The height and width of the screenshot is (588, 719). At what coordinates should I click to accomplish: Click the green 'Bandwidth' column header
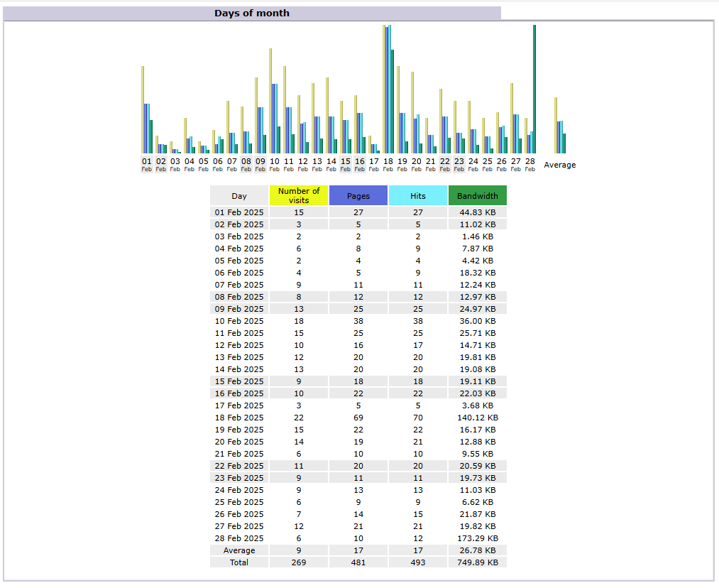click(x=478, y=195)
